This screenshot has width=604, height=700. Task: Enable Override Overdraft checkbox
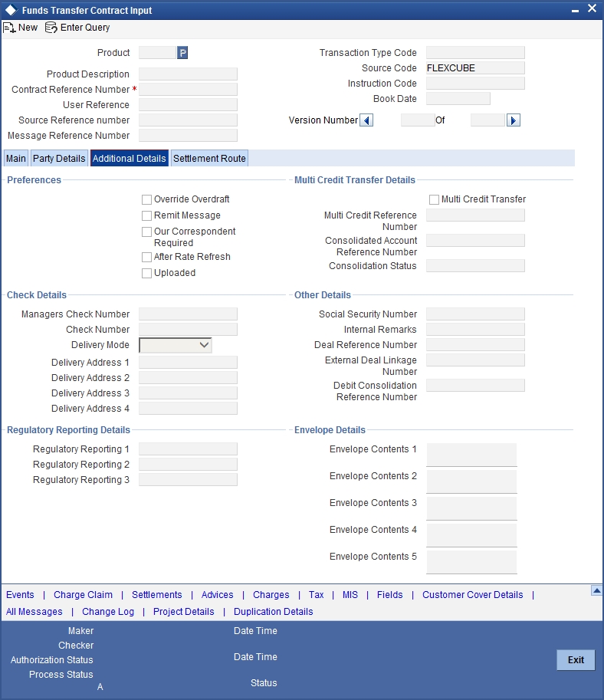pos(146,199)
